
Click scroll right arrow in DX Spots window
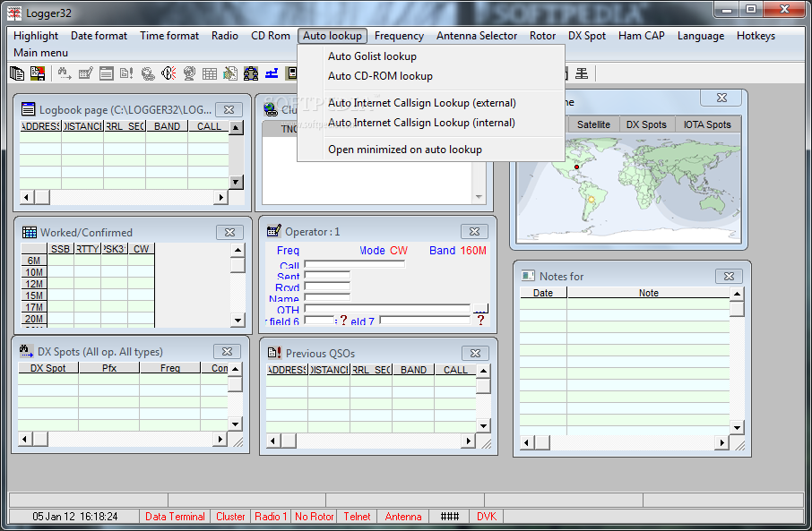tap(220, 440)
